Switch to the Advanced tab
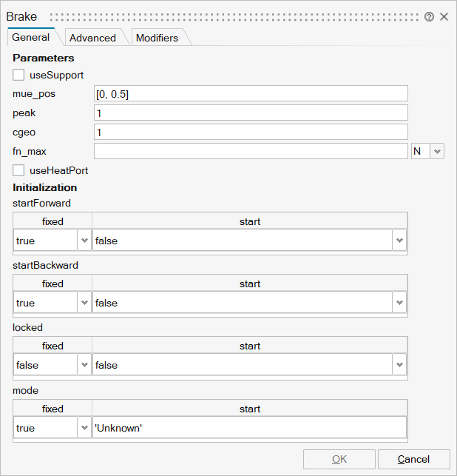Viewport: 457px width, 476px height. point(92,38)
